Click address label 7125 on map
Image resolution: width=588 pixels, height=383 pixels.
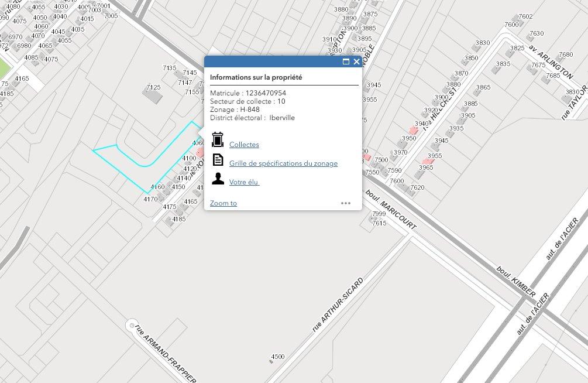[153, 87]
